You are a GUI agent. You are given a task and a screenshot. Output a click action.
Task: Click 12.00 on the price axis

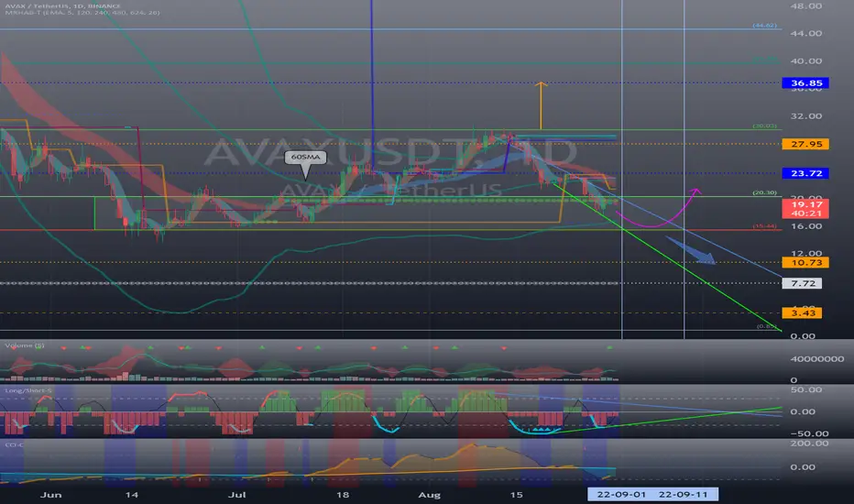point(806,253)
